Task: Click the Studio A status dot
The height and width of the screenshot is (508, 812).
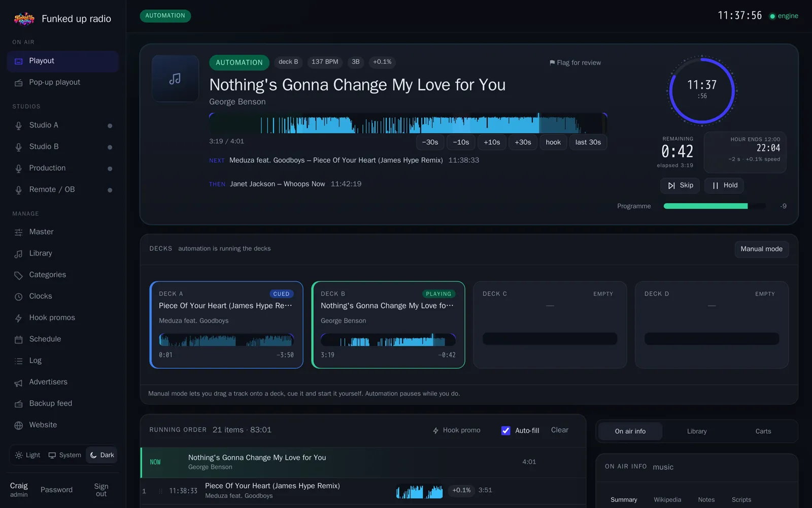Action: [110, 125]
